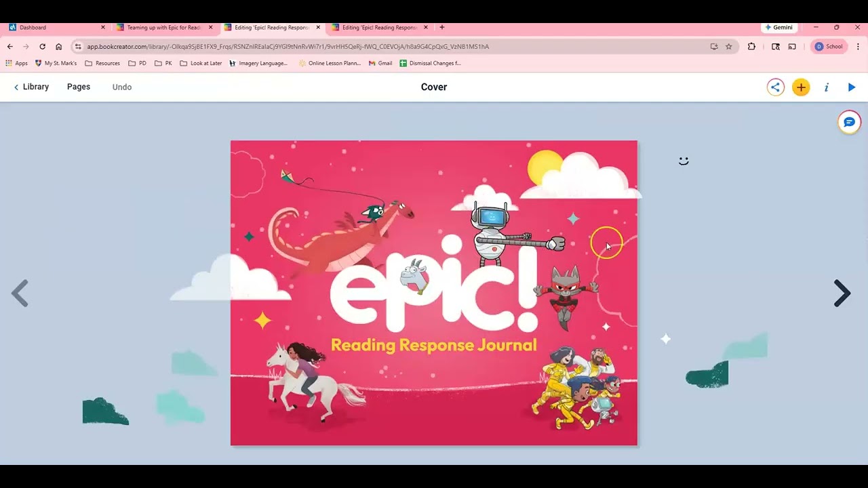Open the 'My St. Mark's' bookmark
The width and height of the screenshot is (868, 488).
pos(56,63)
